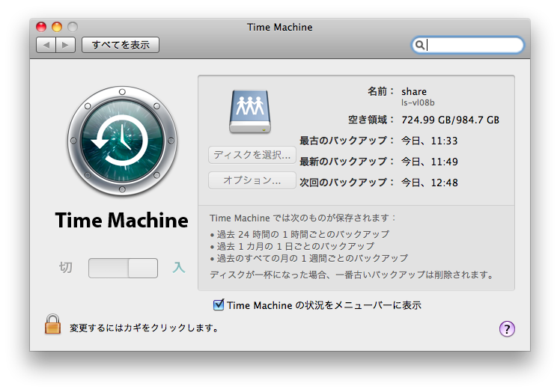Switch Time Machine off via 切 label

pos(65,267)
